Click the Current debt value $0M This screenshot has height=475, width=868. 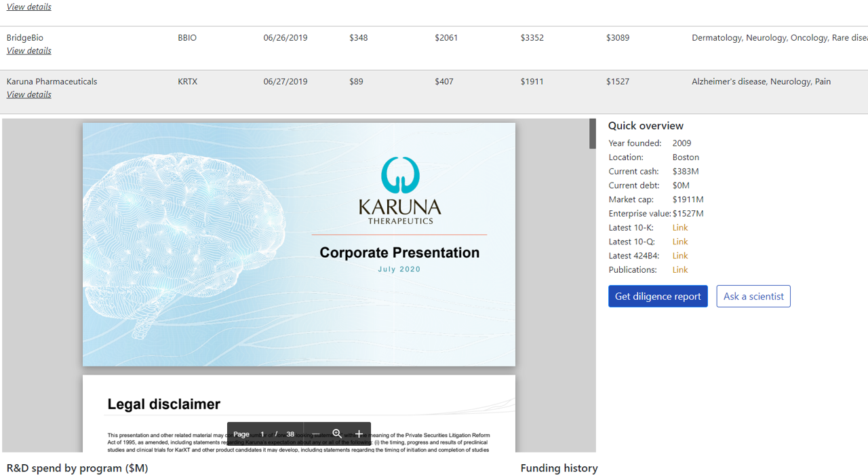pos(681,185)
